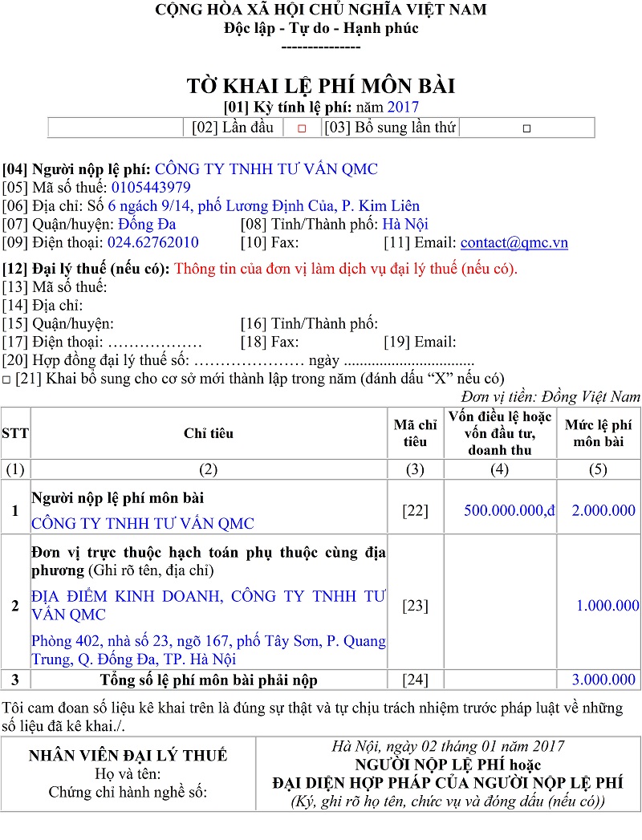
Task: Click indicator code [23]
Action: pos(416,606)
